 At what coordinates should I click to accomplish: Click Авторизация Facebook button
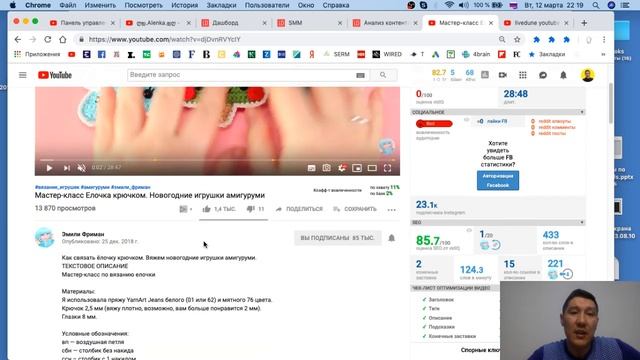coord(498,180)
